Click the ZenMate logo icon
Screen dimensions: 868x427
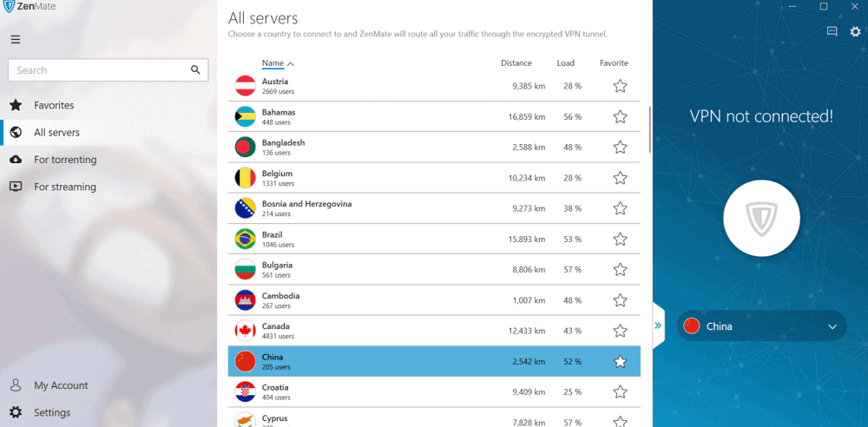pyautogui.click(x=9, y=7)
